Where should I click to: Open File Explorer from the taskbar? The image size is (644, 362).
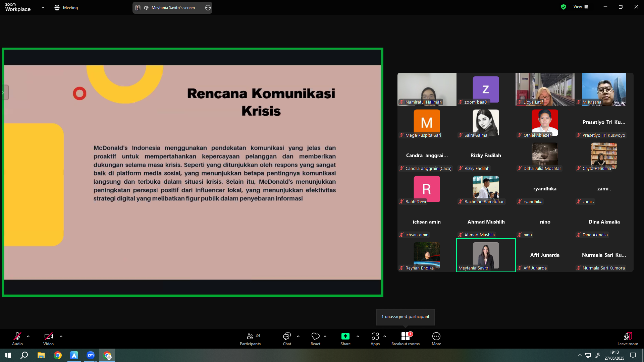pyautogui.click(x=41, y=355)
